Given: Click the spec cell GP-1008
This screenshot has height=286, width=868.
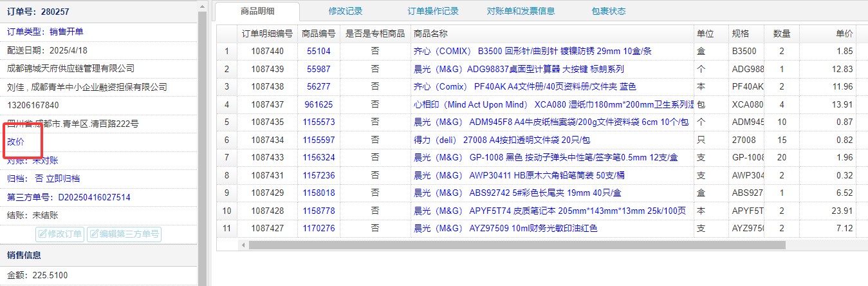Looking at the screenshot, I should tap(746, 157).
